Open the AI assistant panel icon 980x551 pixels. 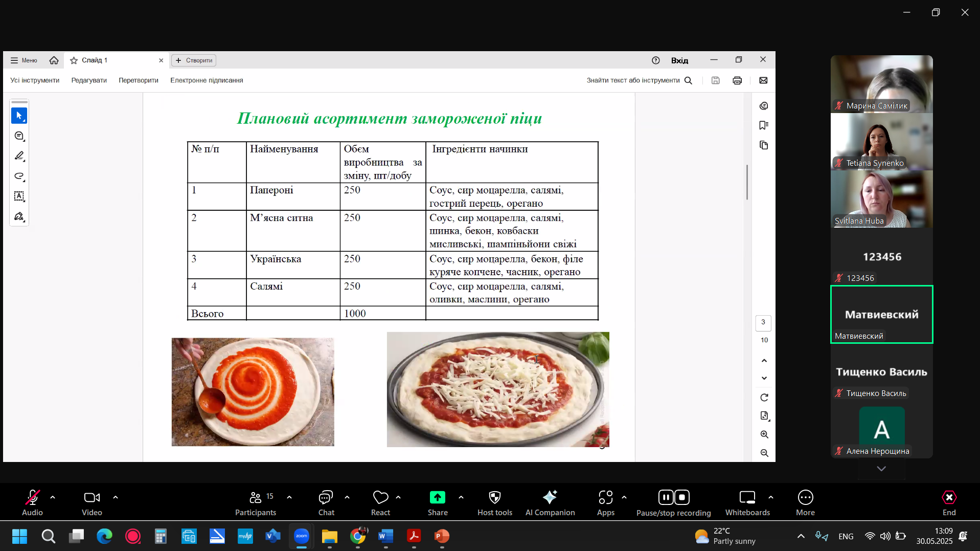pyautogui.click(x=764, y=106)
